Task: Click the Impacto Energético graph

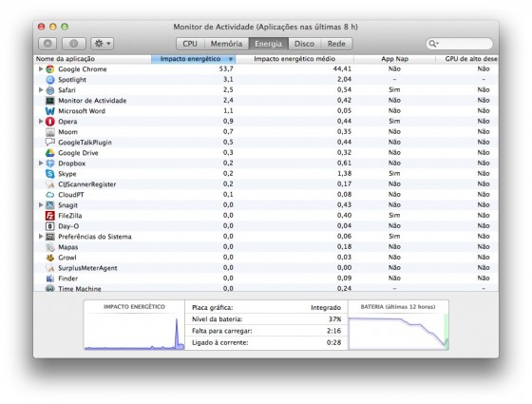Action: click(134, 325)
